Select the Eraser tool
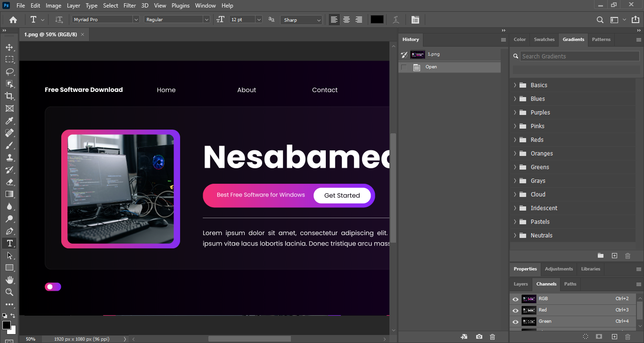 coord(9,182)
